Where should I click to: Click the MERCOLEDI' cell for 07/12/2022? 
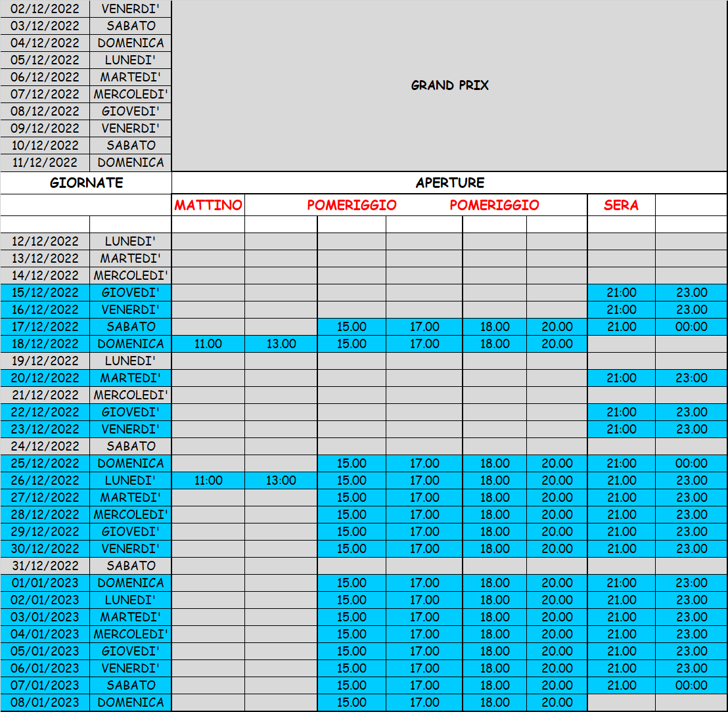(x=131, y=94)
